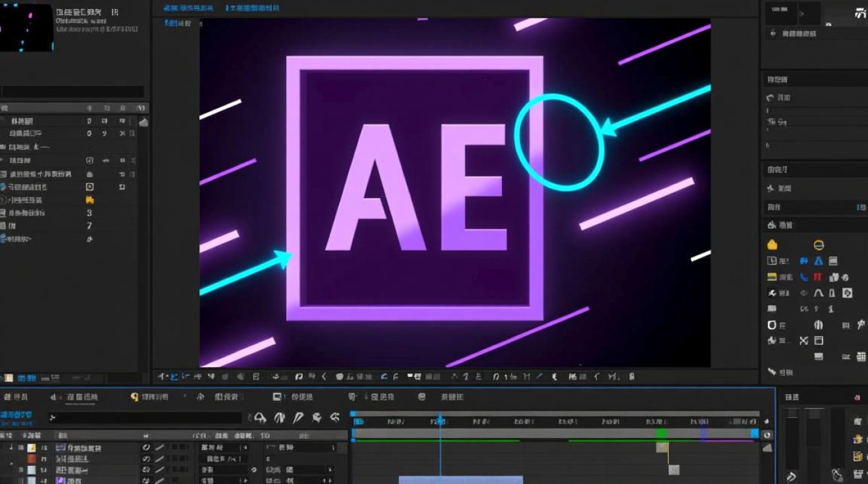Click the crossed-arrows icon in right tools grid
The height and width of the screenshot is (484, 868).
click(804, 341)
